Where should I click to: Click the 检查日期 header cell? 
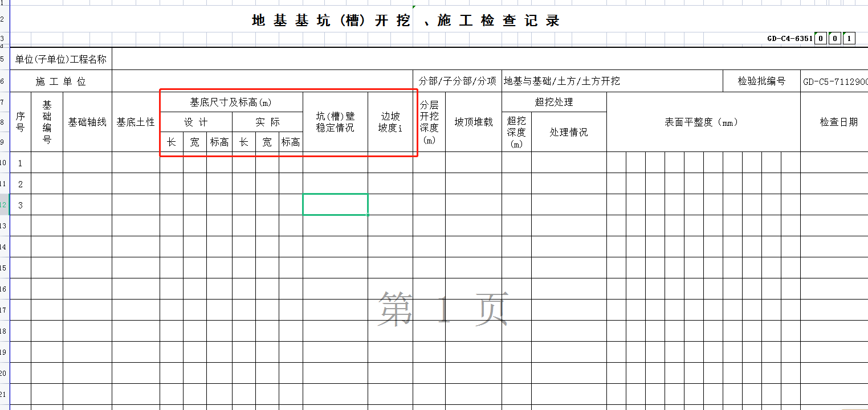click(x=834, y=122)
